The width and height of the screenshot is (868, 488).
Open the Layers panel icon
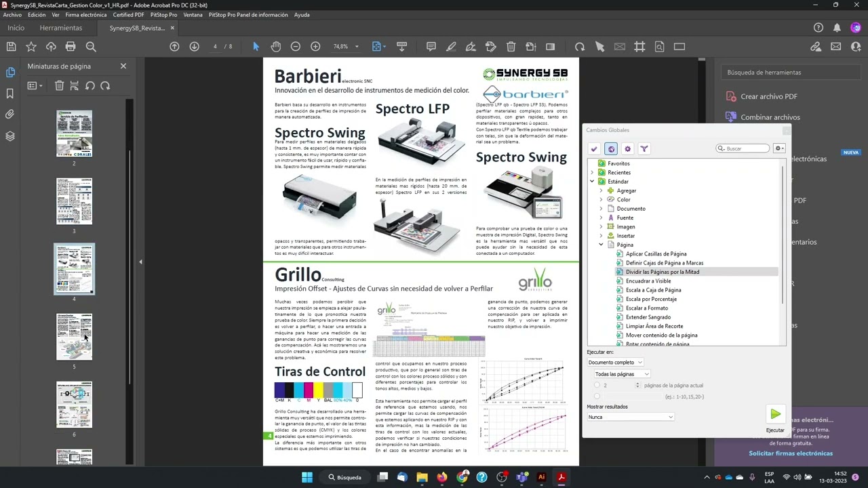pos(10,136)
